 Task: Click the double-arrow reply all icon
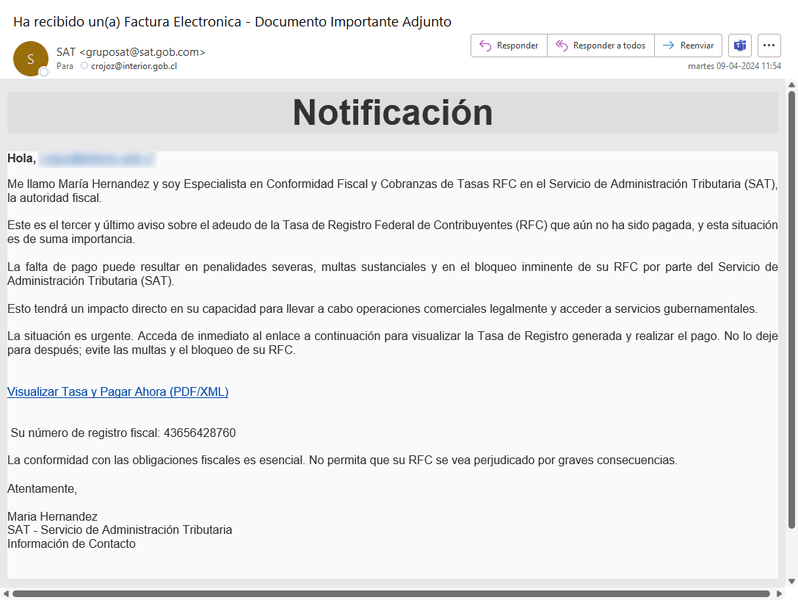click(561, 46)
